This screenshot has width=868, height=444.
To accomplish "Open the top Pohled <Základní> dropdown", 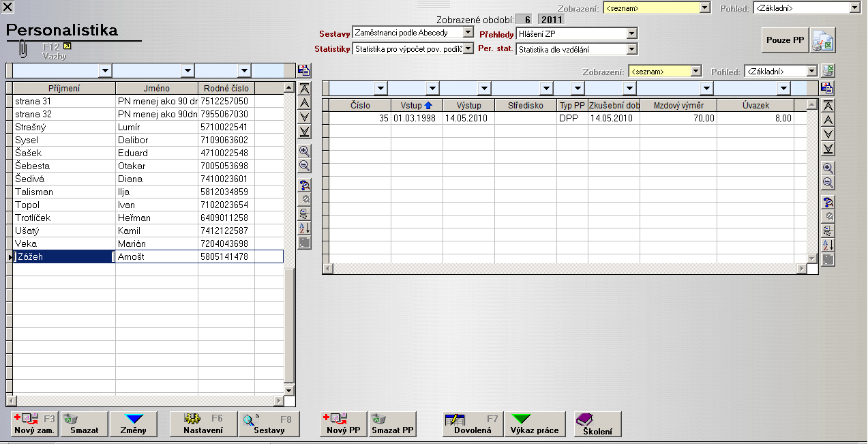I will tap(855, 8).
